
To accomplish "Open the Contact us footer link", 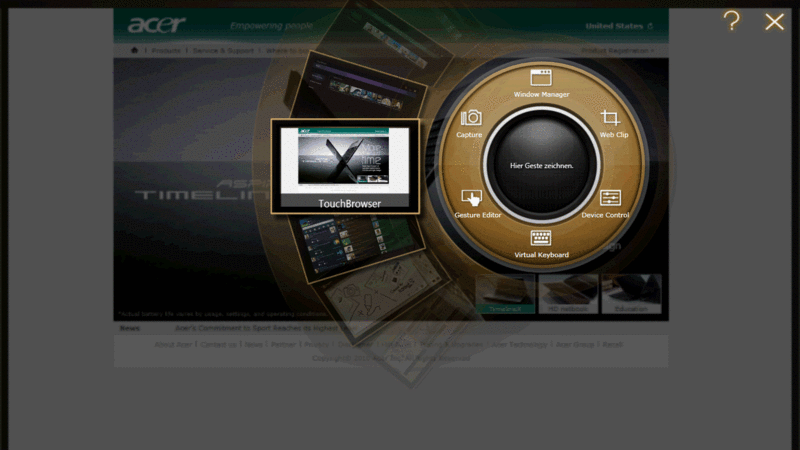I will [x=218, y=344].
